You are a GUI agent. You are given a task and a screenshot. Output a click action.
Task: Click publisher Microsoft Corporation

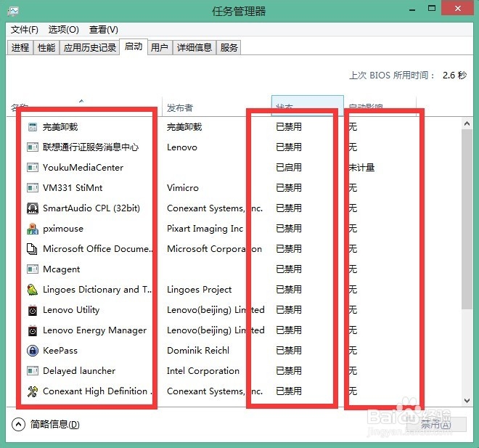point(214,249)
